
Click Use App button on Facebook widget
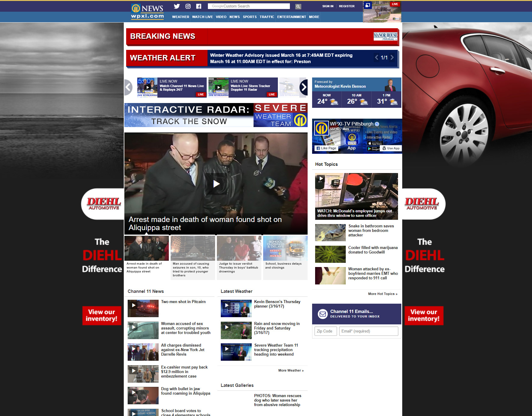point(391,148)
